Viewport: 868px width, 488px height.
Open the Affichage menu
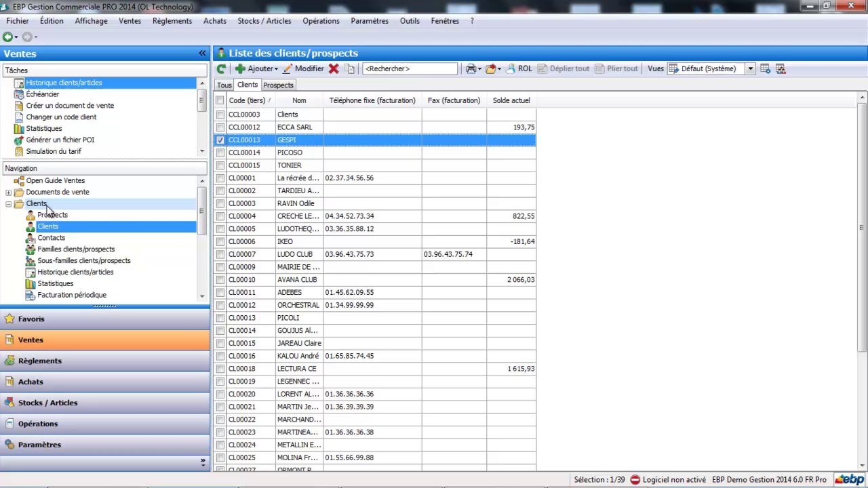(91, 21)
